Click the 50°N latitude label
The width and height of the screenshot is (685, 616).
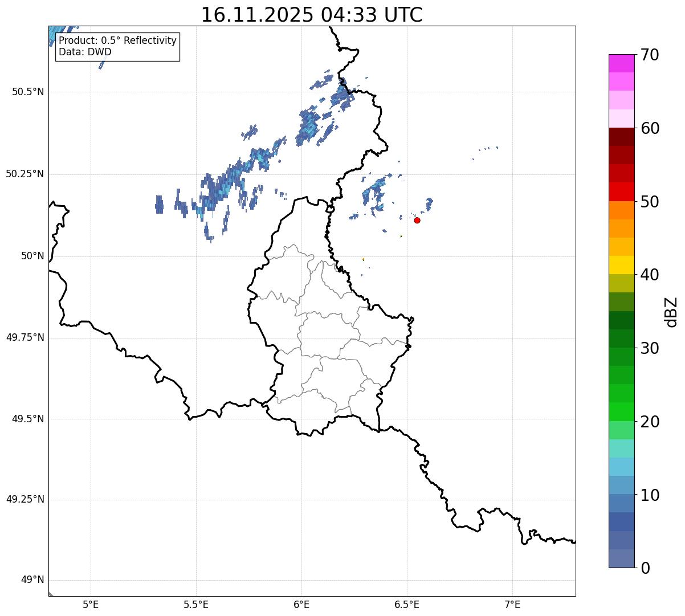[32, 256]
